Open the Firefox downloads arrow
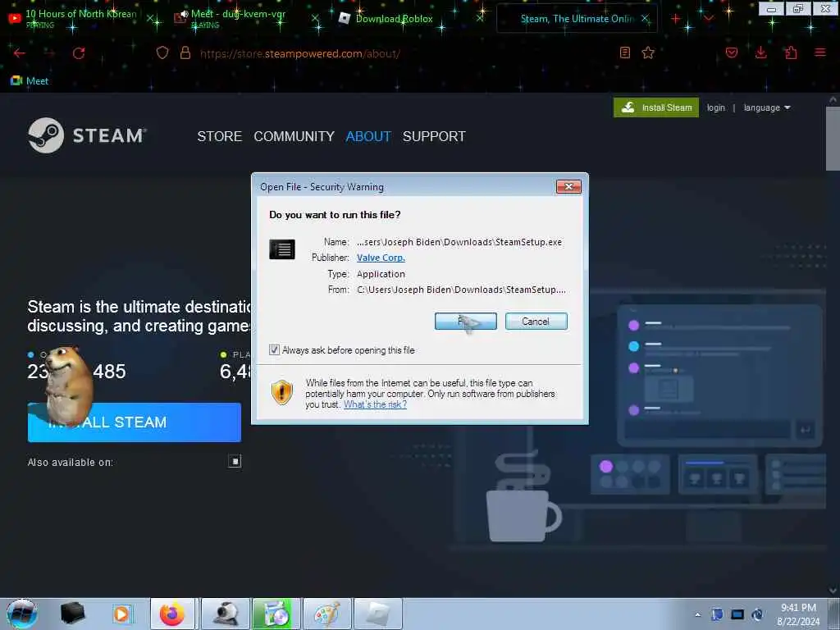 point(760,52)
